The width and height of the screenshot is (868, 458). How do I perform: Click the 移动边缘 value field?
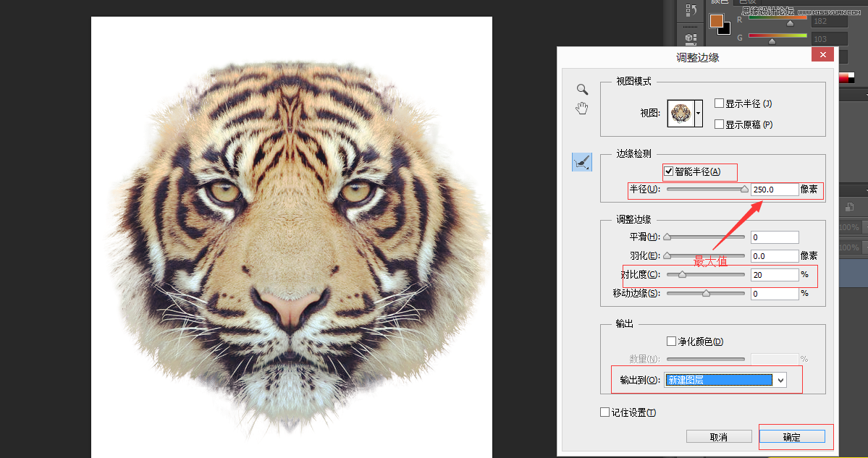pyautogui.click(x=775, y=294)
